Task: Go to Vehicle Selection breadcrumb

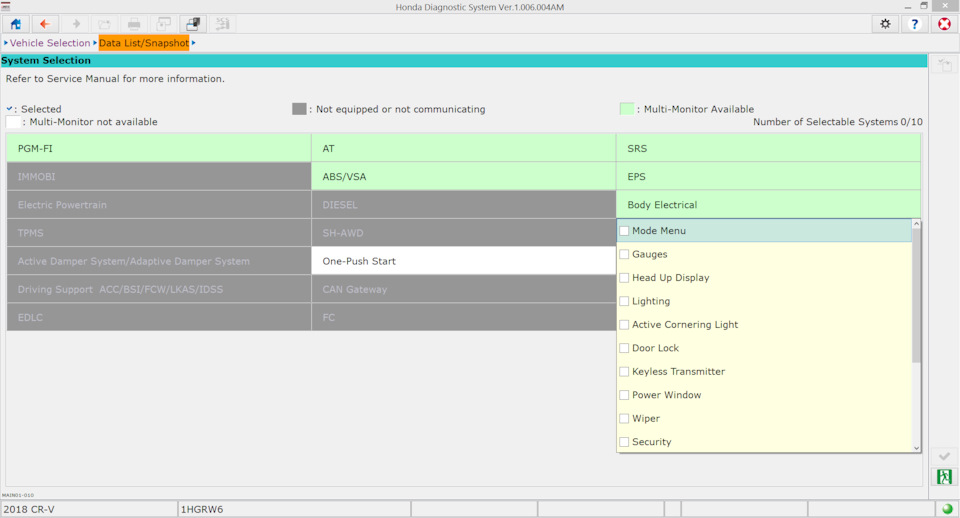Action: tap(50, 43)
